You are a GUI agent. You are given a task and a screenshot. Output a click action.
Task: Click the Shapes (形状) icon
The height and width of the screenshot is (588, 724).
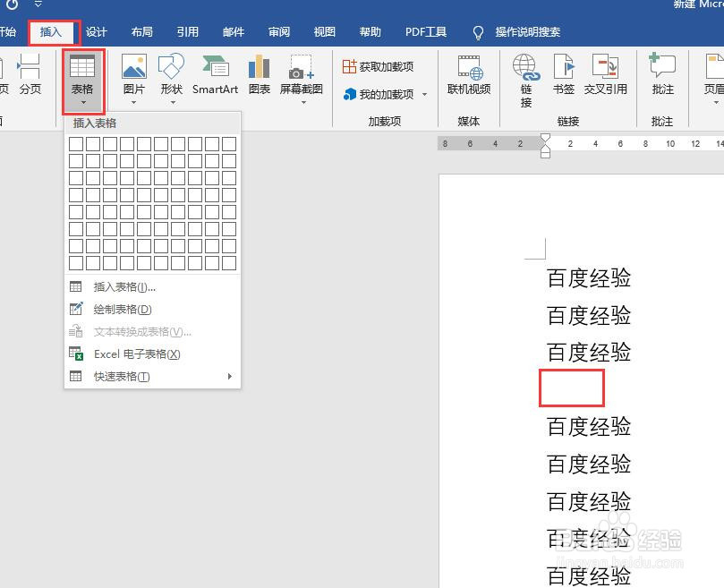[x=171, y=66]
